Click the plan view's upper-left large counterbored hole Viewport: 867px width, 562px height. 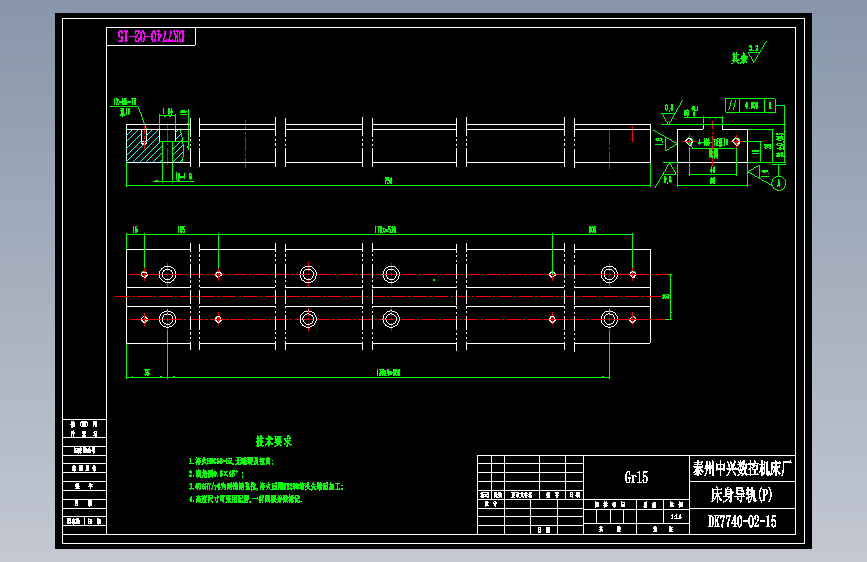[x=168, y=274]
